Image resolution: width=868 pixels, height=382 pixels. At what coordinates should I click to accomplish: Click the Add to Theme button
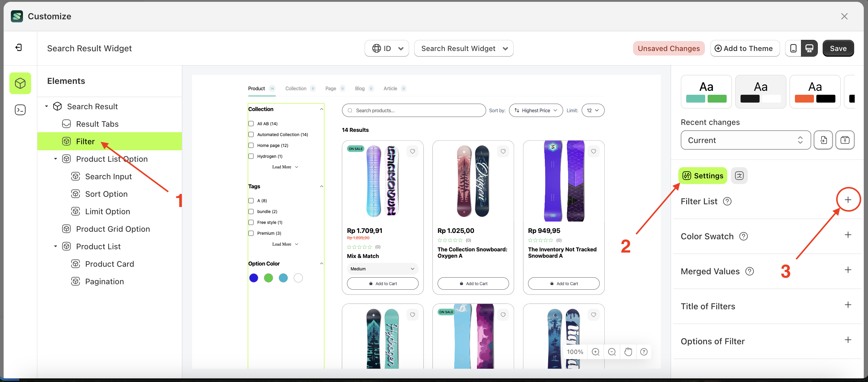pos(745,48)
